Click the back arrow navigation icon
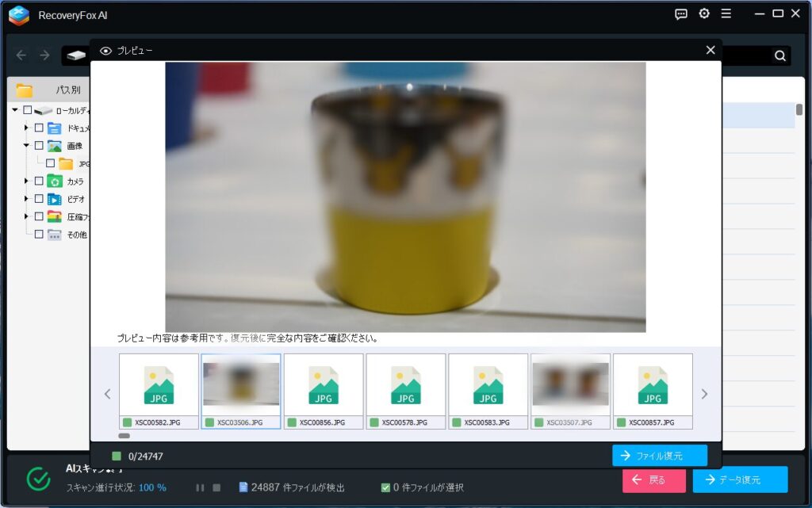Viewport: 812px width, 508px height. (21, 55)
